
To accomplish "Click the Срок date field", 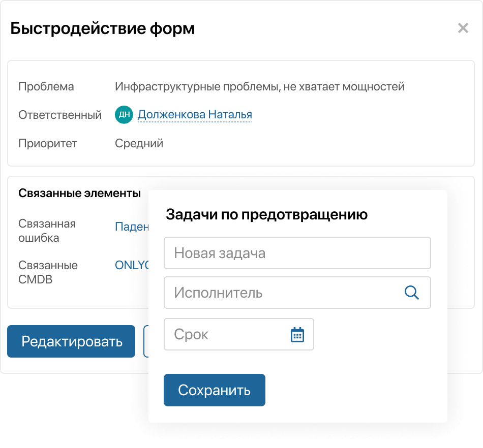I will click(239, 334).
